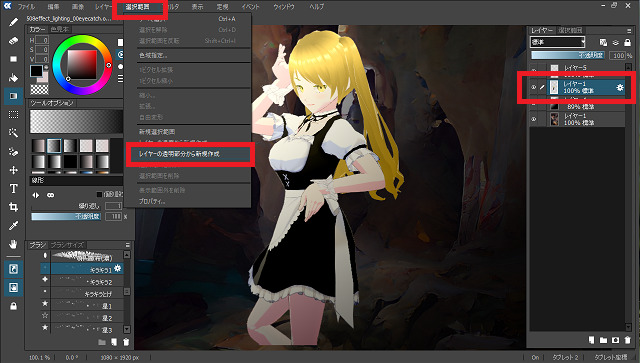
Task: Open the 標準 blend mode dropdown
Action: pos(558,42)
